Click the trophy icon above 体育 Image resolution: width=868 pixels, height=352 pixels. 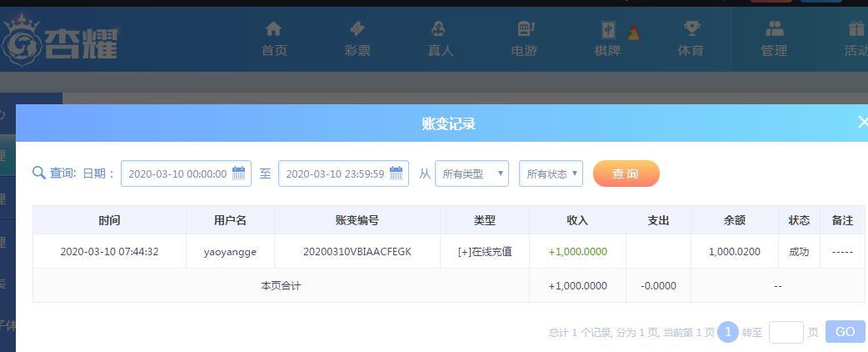691,28
